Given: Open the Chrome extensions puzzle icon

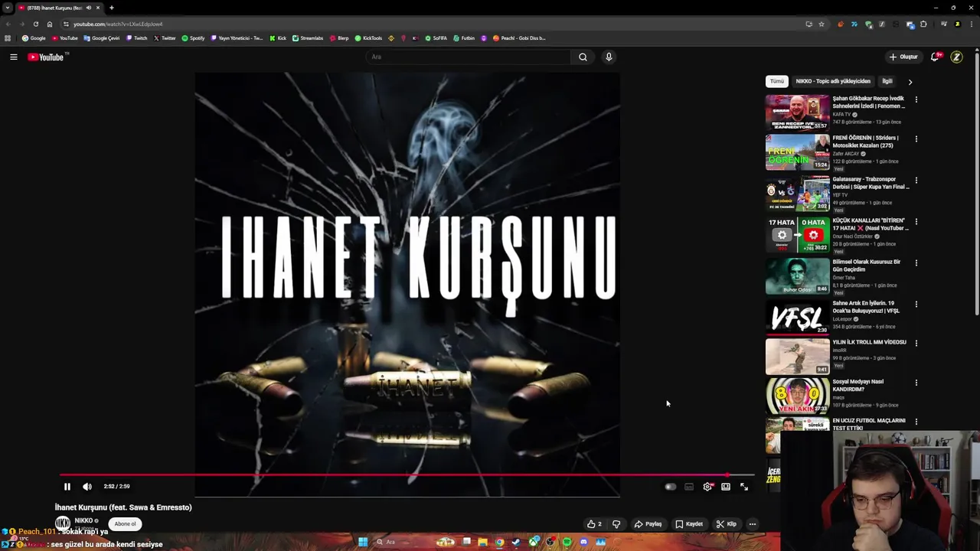Looking at the screenshot, I should tap(923, 24).
